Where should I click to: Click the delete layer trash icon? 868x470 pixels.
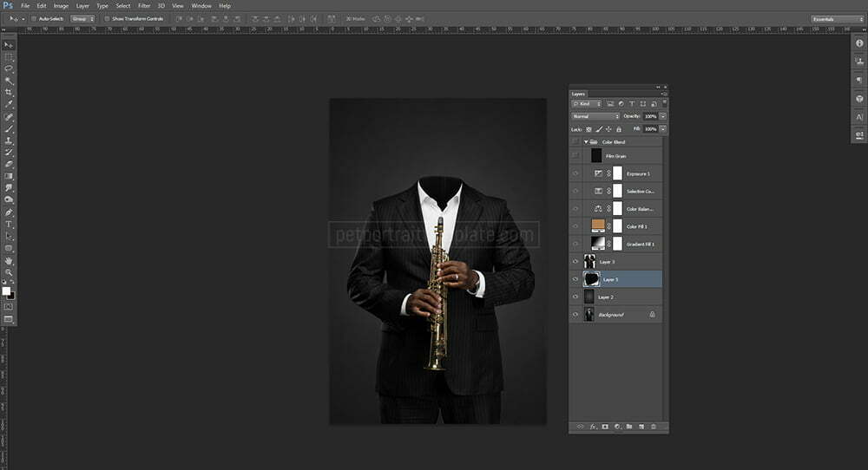coord(653,427)
